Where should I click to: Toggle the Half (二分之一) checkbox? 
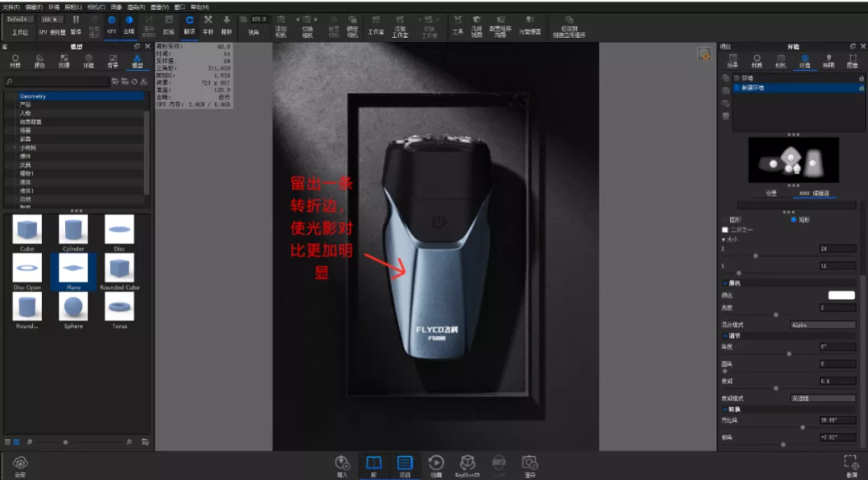[725, 229]
